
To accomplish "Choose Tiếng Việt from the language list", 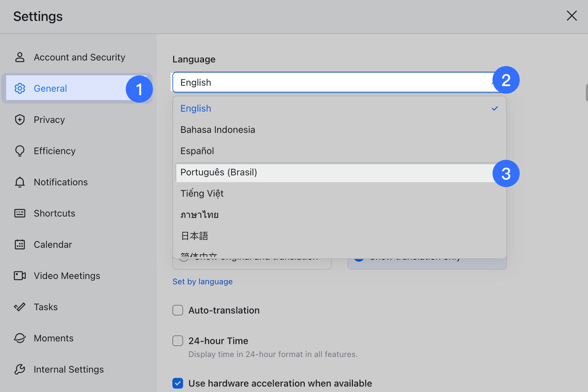I will pyautogui.click(x=340, y=194).
